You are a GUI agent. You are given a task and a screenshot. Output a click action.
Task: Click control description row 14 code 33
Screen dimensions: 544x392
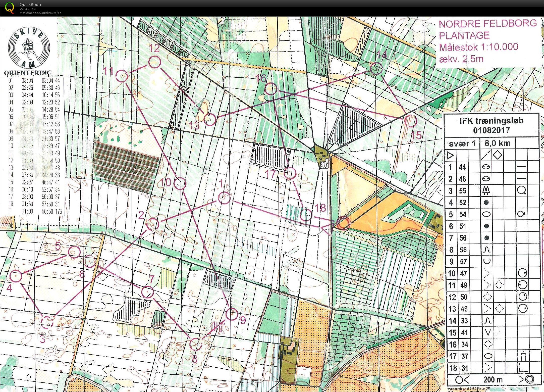tap(464, 321)
